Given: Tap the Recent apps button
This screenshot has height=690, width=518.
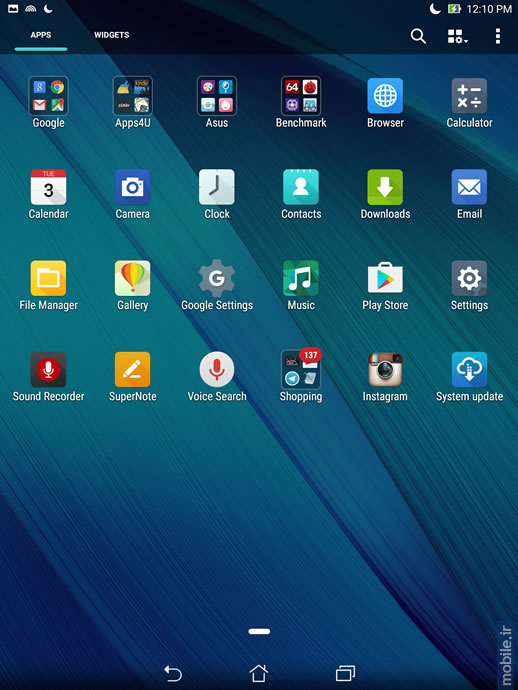Looking at the screenshot, I should pyautogui.click(x=345, y=673).
